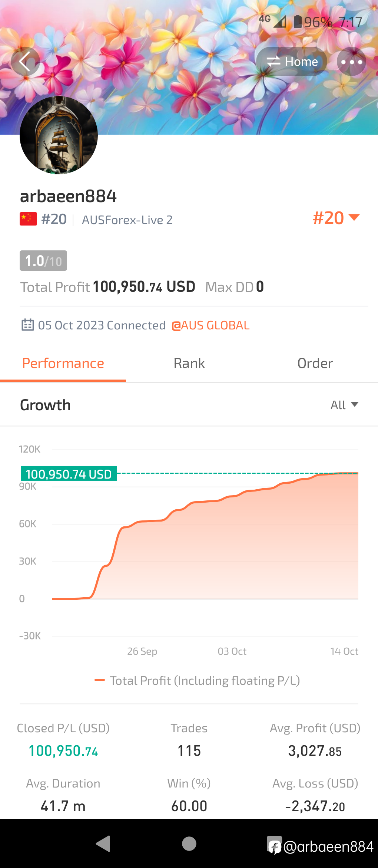Open the ship-in-bottle profile avatar

59,135
